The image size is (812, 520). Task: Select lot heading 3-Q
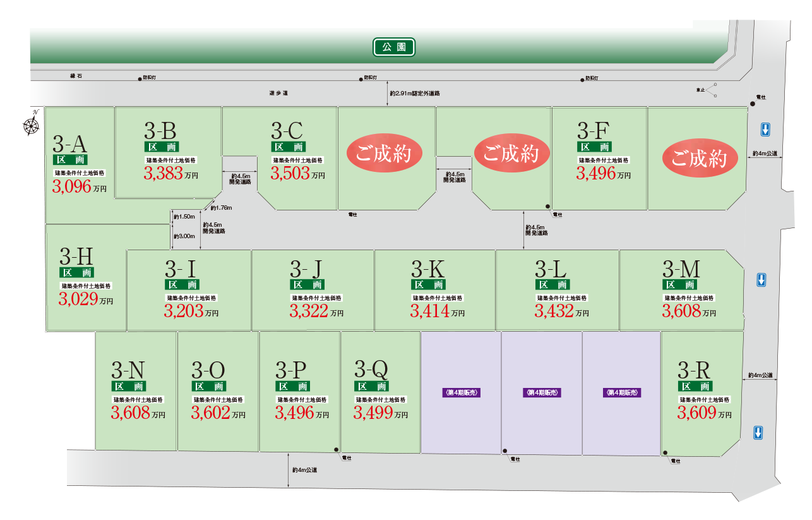coord(371,368)
